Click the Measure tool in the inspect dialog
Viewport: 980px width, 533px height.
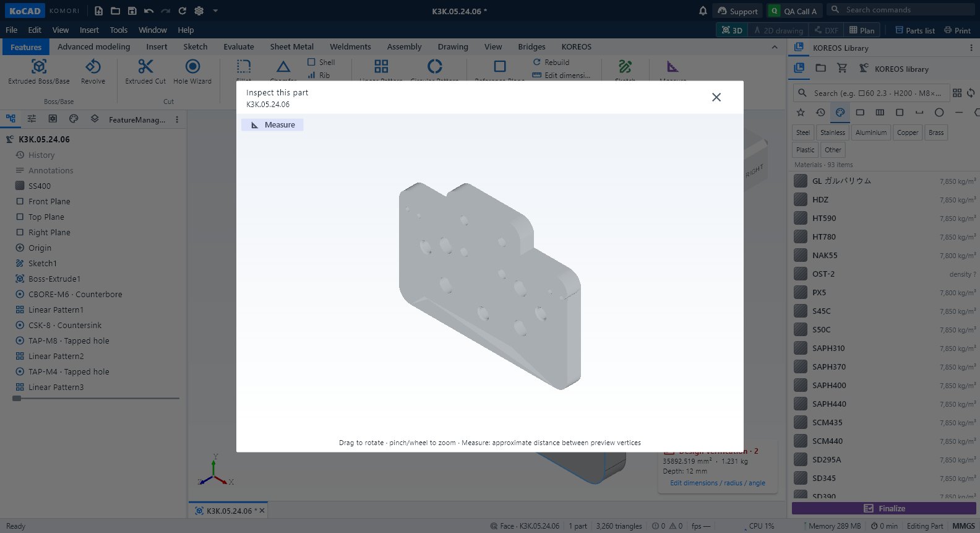click(272, 125)
